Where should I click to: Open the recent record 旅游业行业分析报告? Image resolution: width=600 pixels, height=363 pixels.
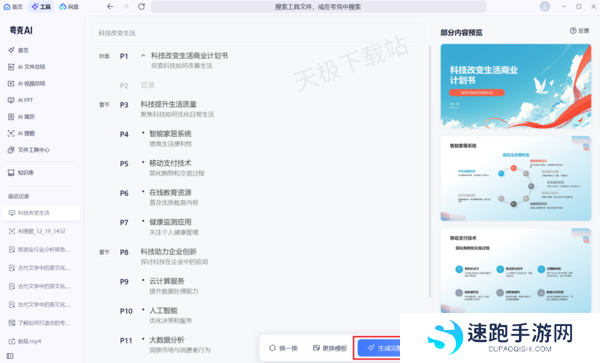pos(39,250)
